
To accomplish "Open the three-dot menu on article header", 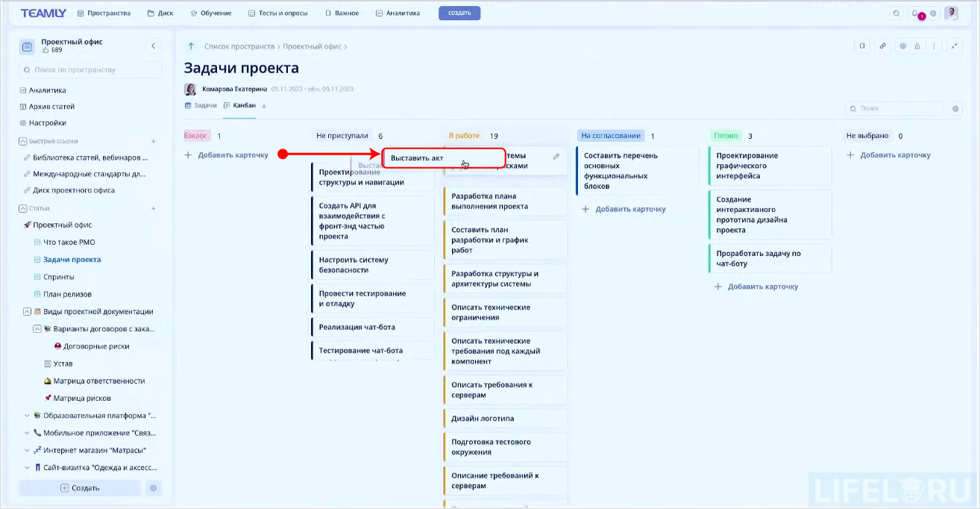I will 934,46.
